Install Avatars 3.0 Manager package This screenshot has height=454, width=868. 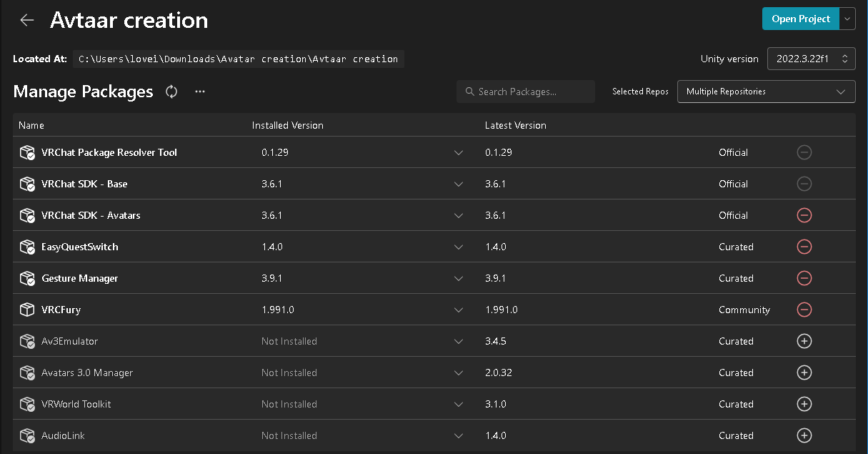(x=804, y=372)
